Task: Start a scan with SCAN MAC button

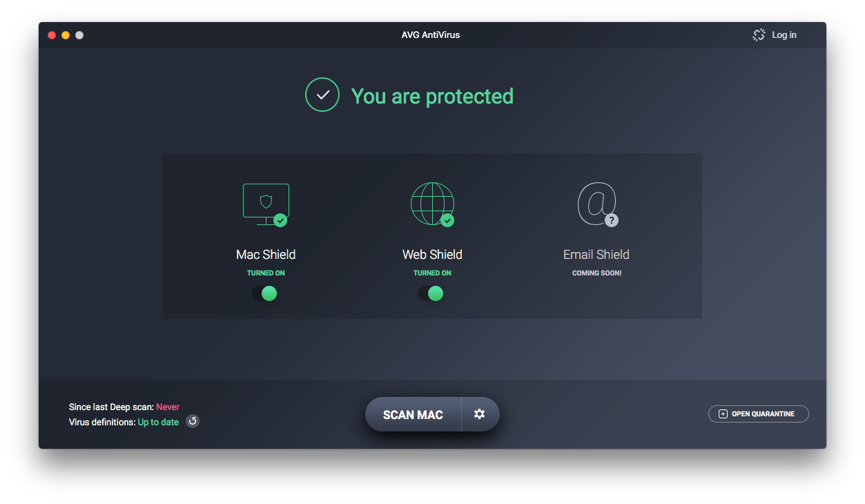Action: [413, 414]
